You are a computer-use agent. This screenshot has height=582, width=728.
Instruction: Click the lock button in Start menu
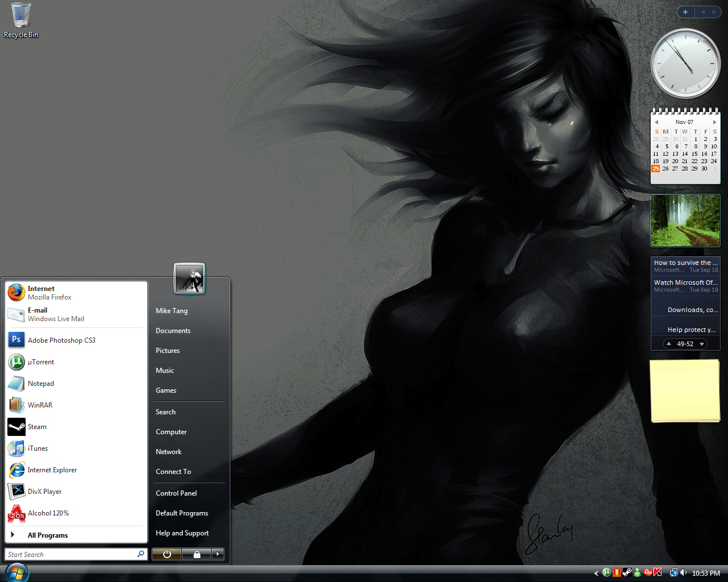[196, 554]
